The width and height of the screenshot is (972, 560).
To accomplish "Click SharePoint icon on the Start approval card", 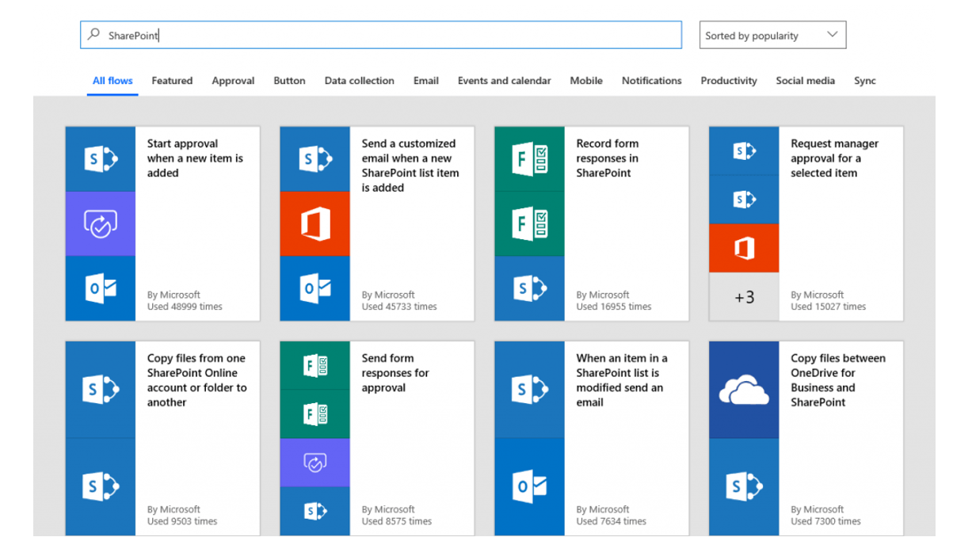I will [101, 159].
